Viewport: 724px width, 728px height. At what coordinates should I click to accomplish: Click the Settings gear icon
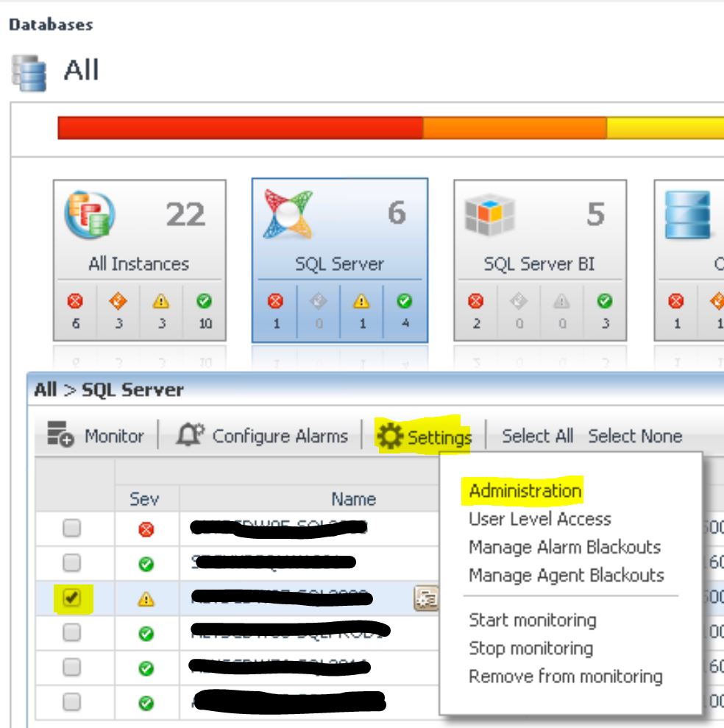pyautogui.click(x=390, y=436)
